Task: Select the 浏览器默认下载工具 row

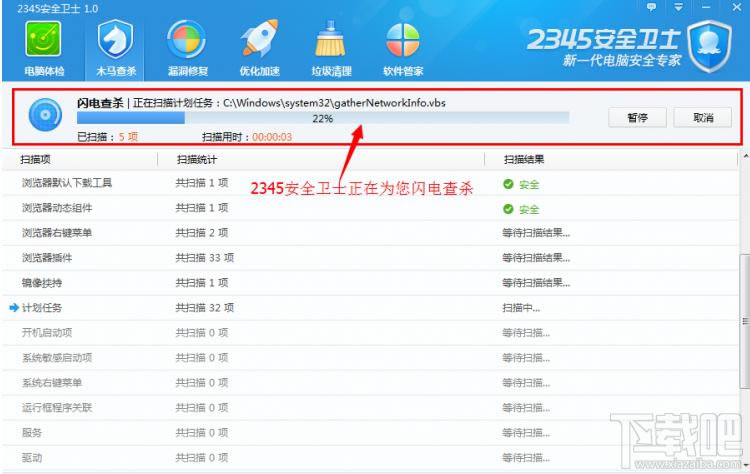Action: tap(66, 183)
